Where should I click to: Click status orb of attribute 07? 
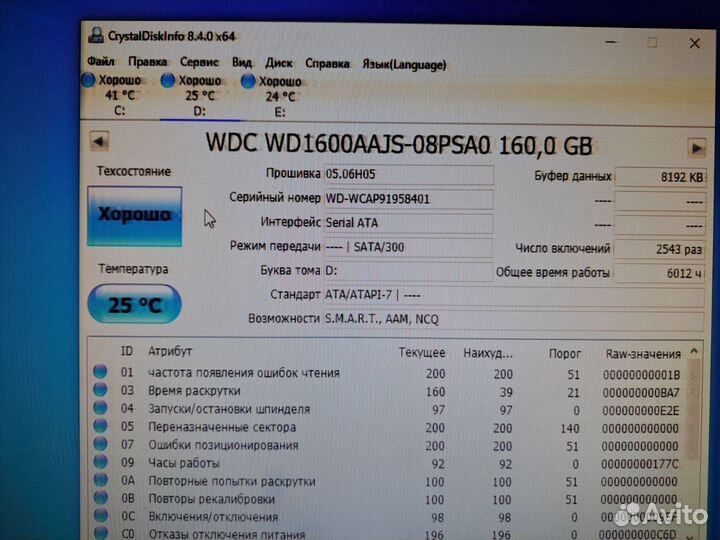point(100,444)
